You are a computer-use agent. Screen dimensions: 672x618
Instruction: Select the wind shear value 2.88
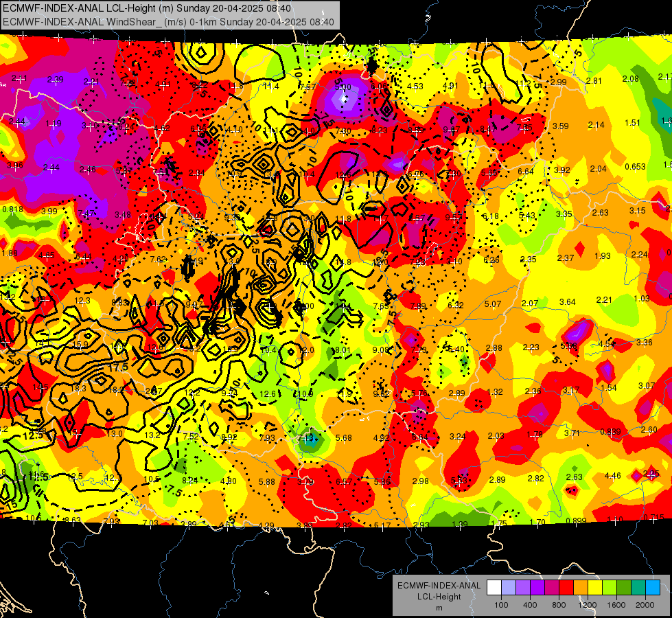click(494, 348)
